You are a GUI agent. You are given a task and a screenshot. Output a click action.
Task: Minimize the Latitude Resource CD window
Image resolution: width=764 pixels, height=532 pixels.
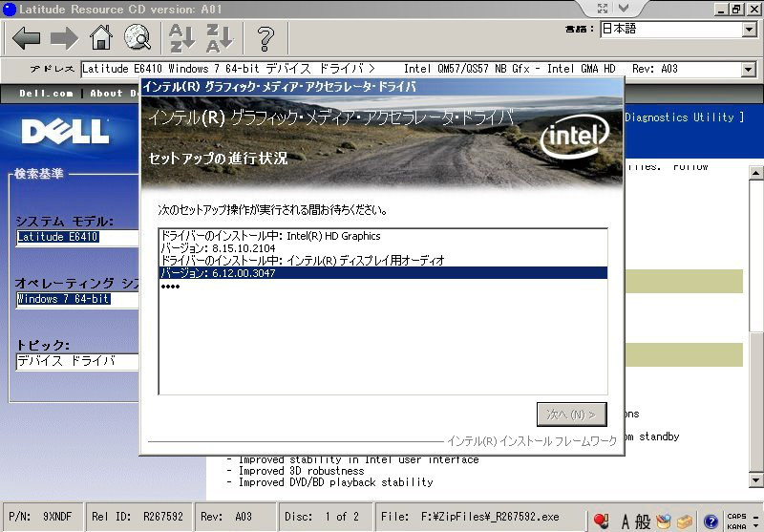click(x=723, y=9)
